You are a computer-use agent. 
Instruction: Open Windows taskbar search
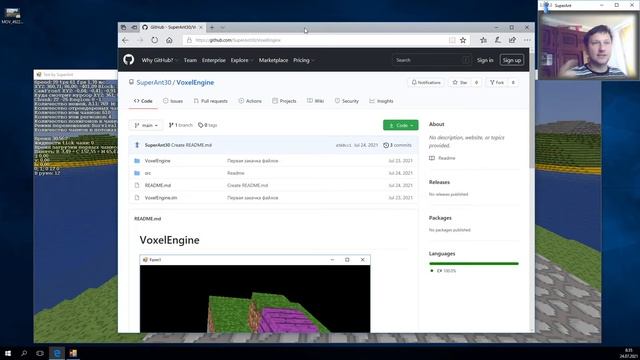[24, 353]
